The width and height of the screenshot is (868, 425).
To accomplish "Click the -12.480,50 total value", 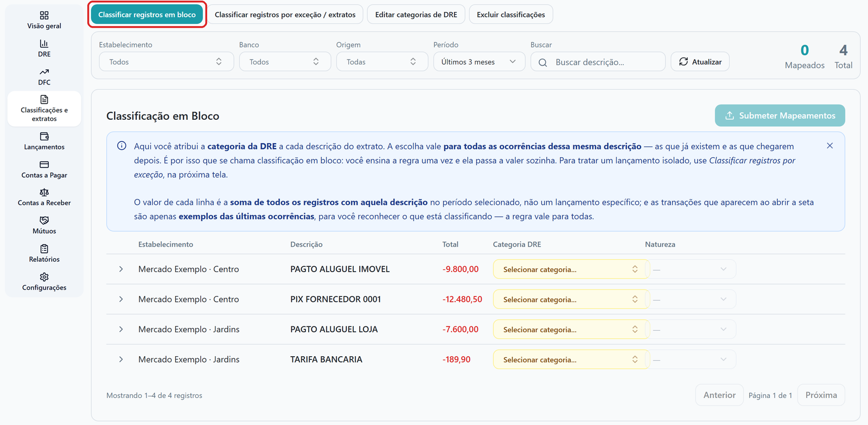I will coord(462,299).
